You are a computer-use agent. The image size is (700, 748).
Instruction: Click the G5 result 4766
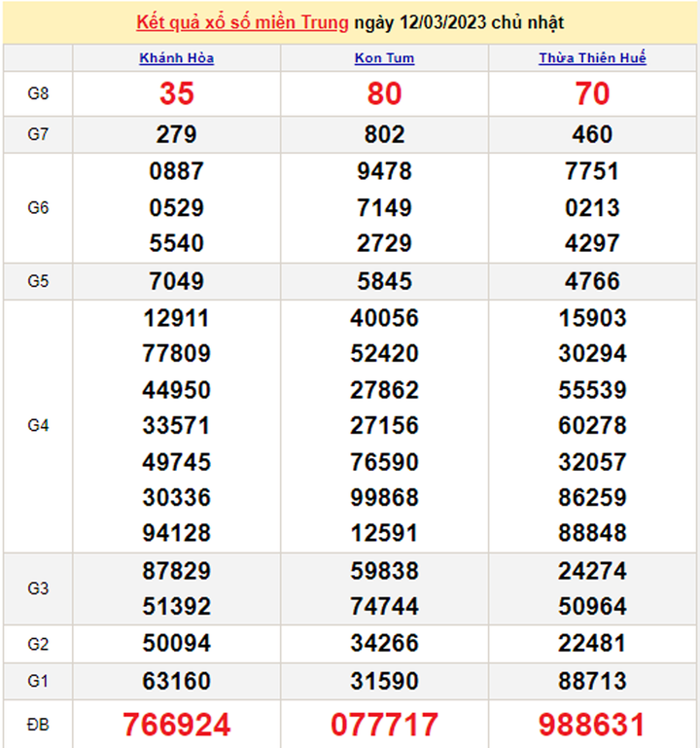(x=592, y=281)
